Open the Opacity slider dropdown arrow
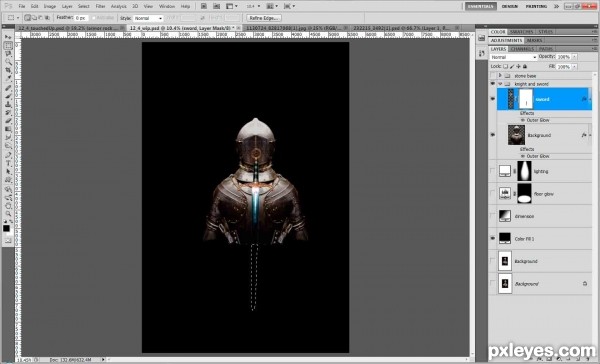Viewport: 600px width, 364px height. point(574,57)
